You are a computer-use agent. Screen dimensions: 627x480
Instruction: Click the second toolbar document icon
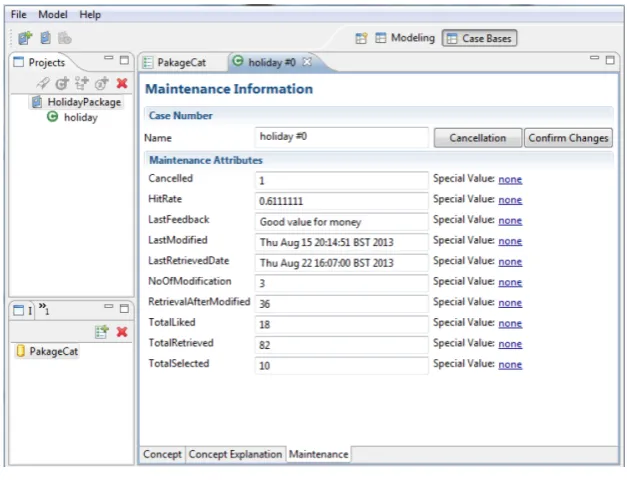point(45,38)
